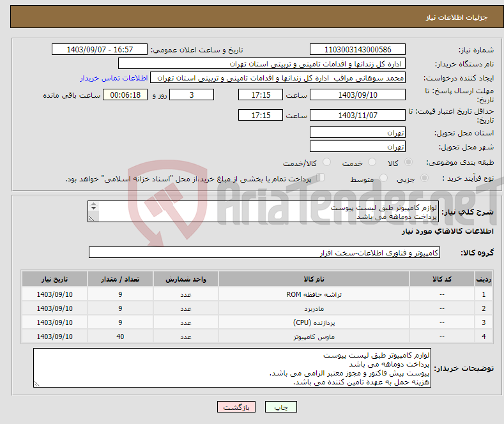The width and height of the screenshot is (504, 424).
Task: Click date 1403/09/10 in motherboard row
Action: pos(55,308)
